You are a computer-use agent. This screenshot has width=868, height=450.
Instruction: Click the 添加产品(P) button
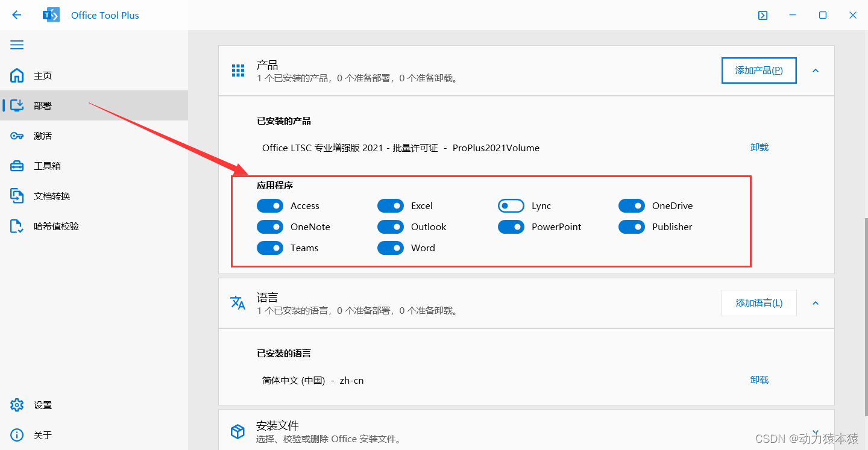759,70
